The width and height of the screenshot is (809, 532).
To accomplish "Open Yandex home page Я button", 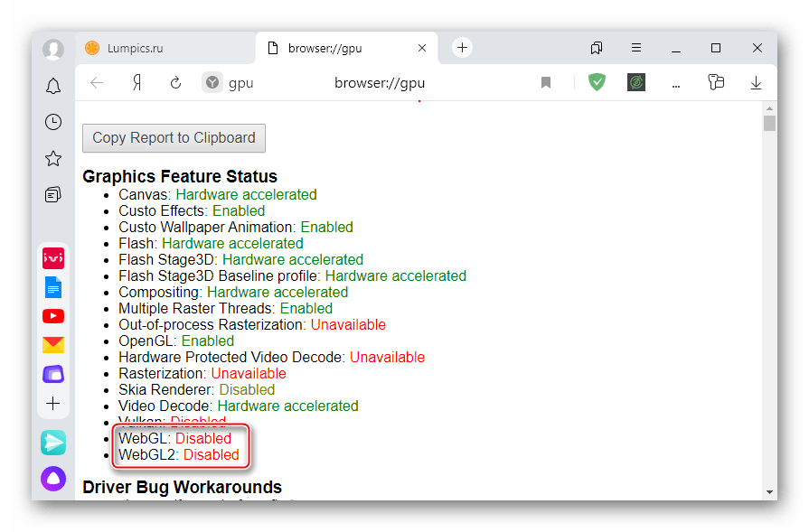I will 136,82.
